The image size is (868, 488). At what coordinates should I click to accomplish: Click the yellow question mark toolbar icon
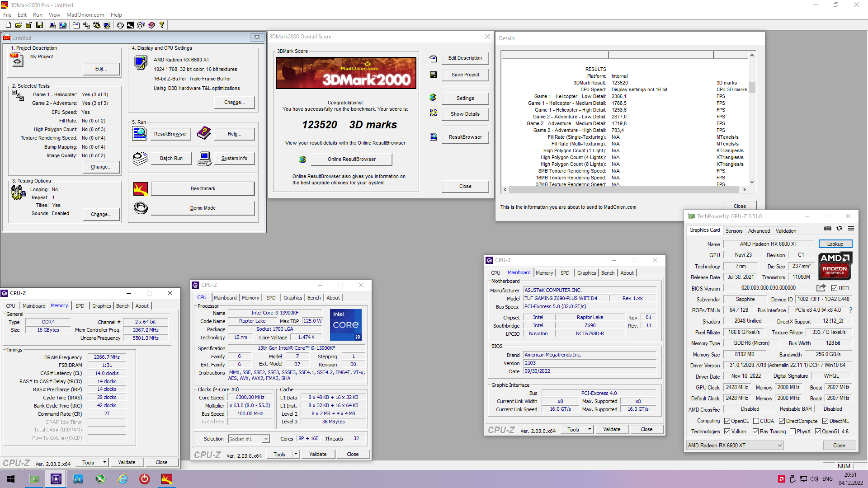pos(162,25)
